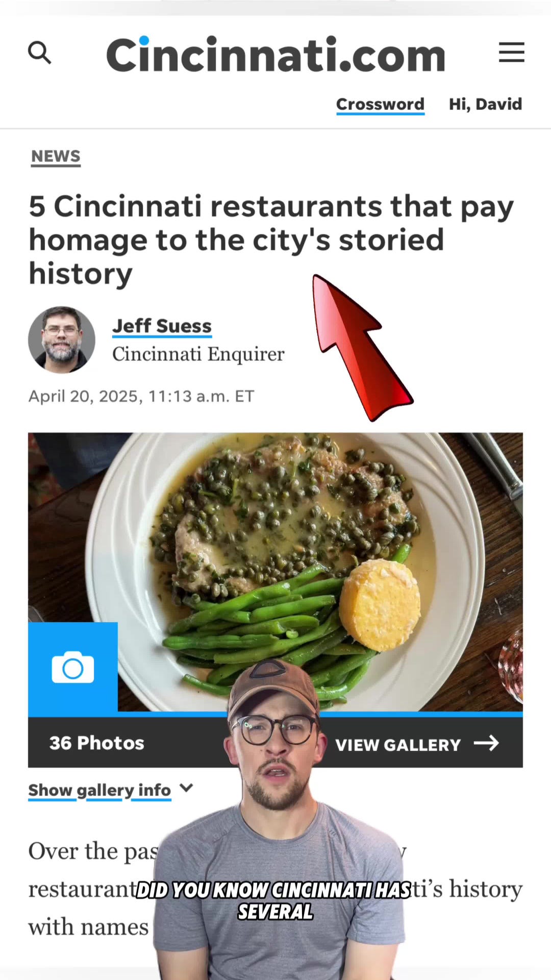551x980 pixels.
Task: Open the hamburger menu icon
Action: pyautogui.click(x=511, y=52)
